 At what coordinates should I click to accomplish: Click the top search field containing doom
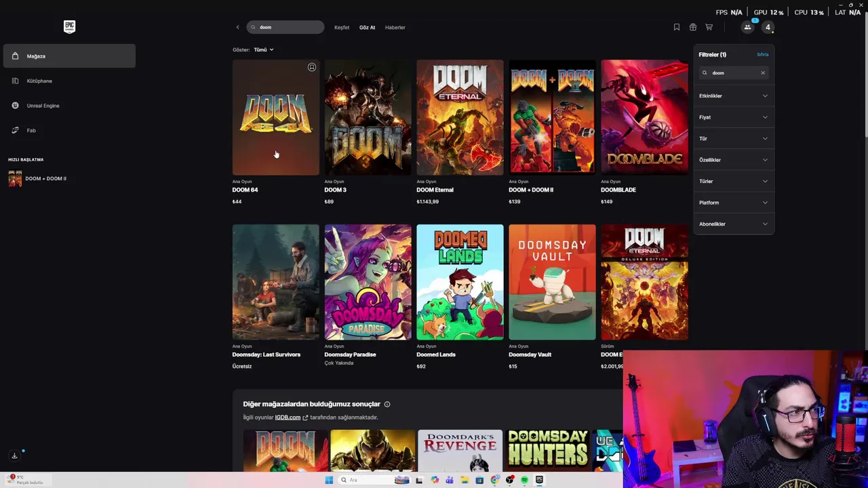click(285, 27)
